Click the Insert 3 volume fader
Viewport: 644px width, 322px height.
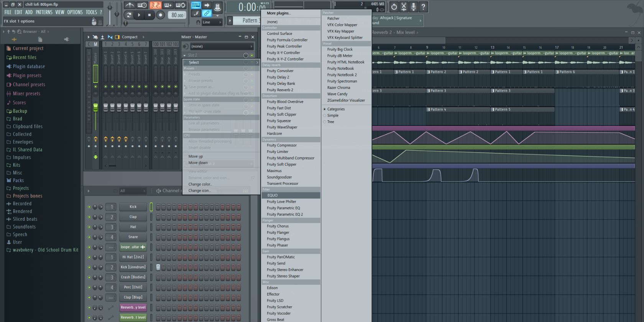119,107
